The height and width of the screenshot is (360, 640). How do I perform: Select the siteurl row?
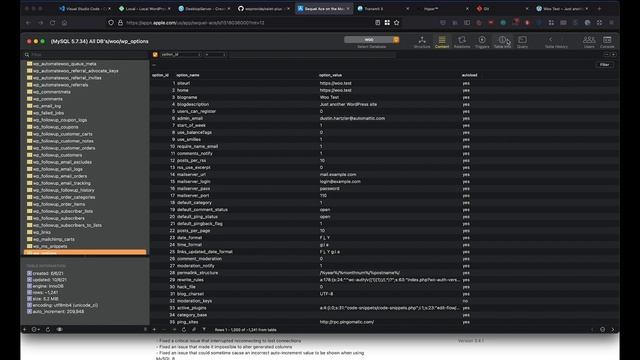click(384, 83)
